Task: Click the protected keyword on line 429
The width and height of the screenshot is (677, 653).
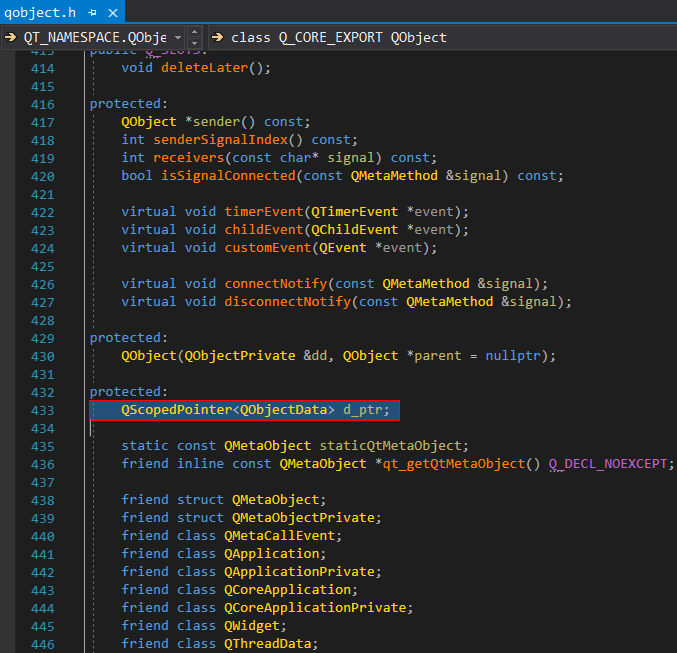Action: tap(125, 338)
